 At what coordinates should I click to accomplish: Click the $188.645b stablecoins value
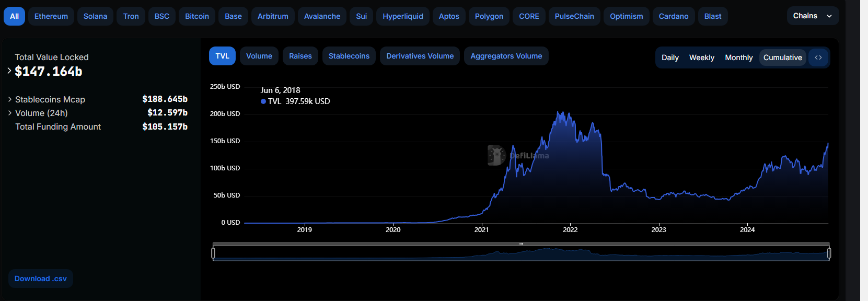coord(165,99)
